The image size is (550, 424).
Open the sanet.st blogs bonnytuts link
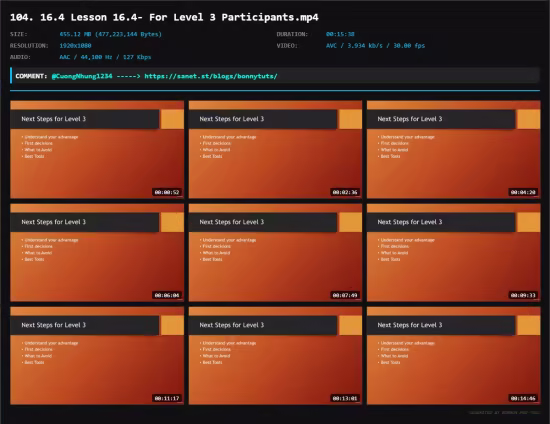pos(211,76)
